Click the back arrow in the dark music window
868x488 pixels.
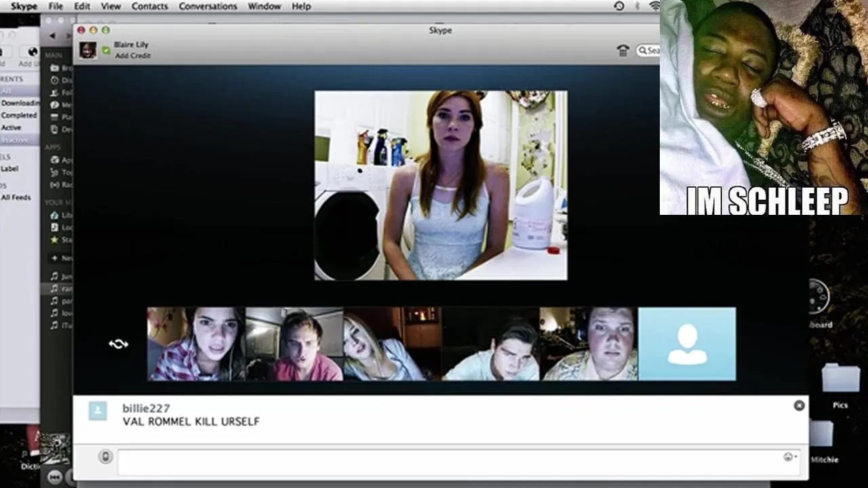(53, 36)
